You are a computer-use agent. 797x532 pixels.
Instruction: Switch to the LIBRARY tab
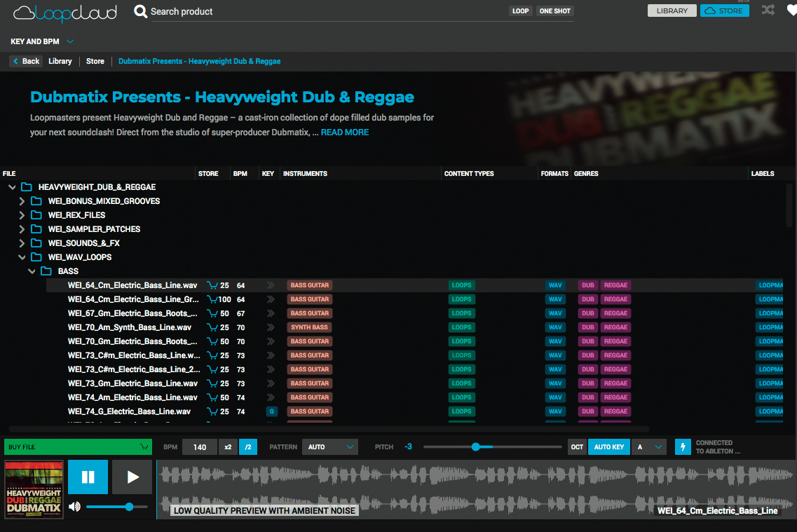[672, 11]
